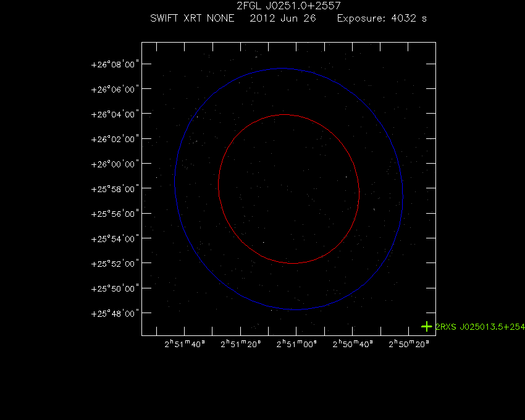Click the +25°58'00" declination label
The image size is (525, 420).
115,189
